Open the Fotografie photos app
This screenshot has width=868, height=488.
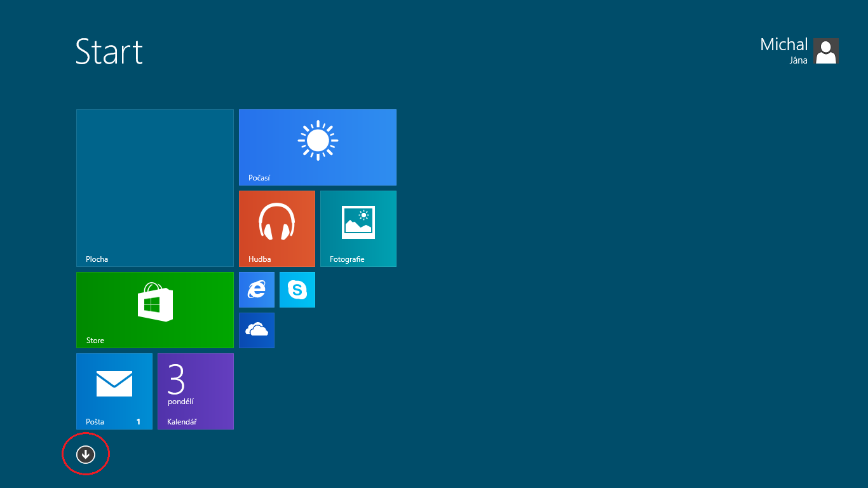click(358, 228)
